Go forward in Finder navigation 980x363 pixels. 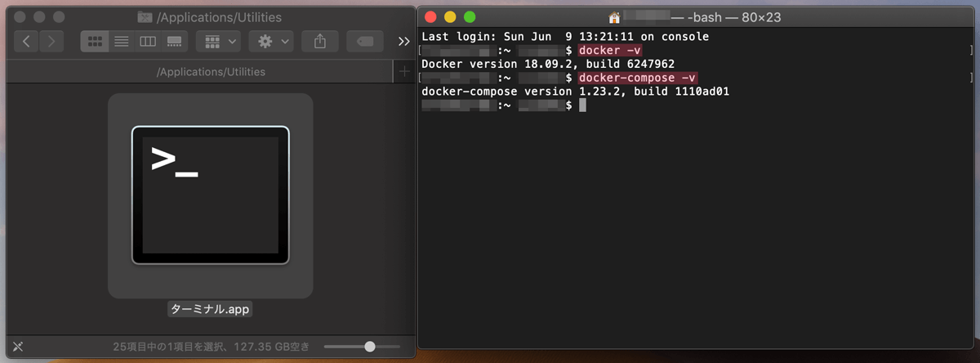point(51,41)
